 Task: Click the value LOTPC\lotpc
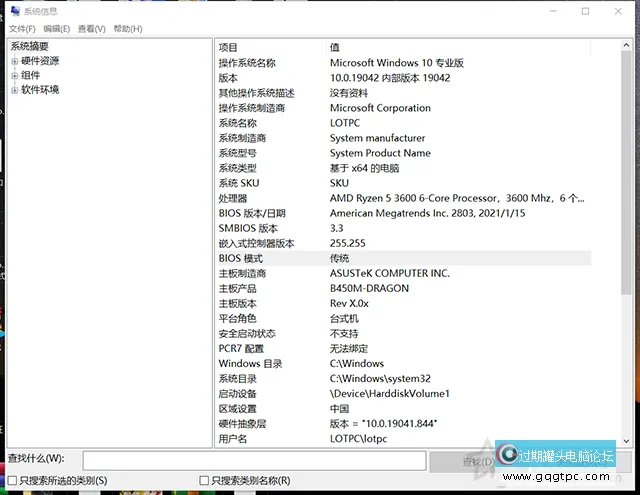click(x=358, y=439)
